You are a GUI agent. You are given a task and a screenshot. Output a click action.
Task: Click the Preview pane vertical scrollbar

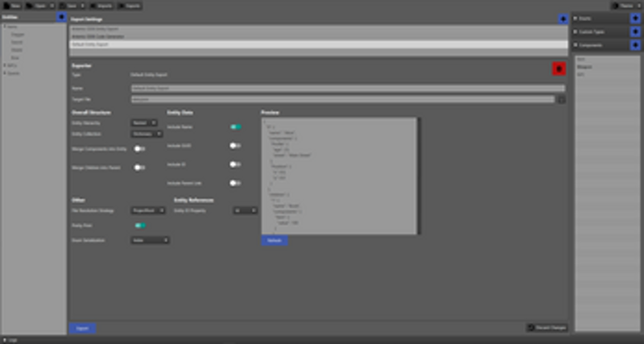[419, 176]
